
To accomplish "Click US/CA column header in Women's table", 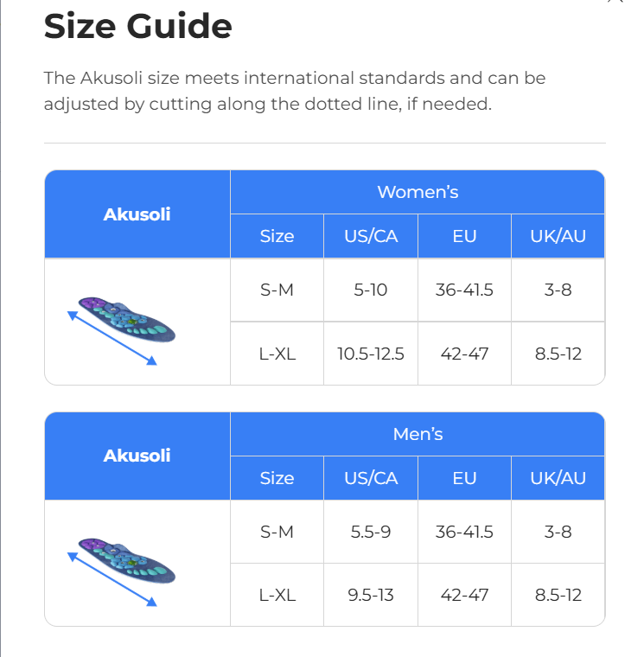I will (371, 236).
